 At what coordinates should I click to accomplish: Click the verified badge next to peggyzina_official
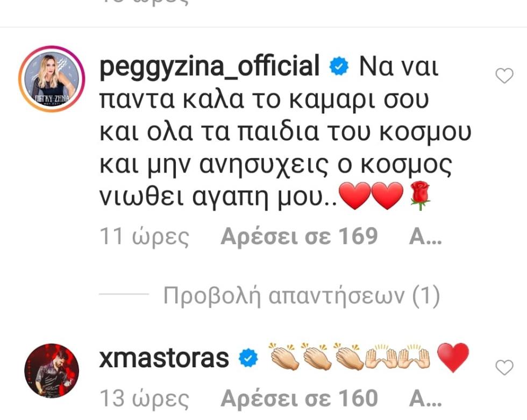click(x=339, y=66)
